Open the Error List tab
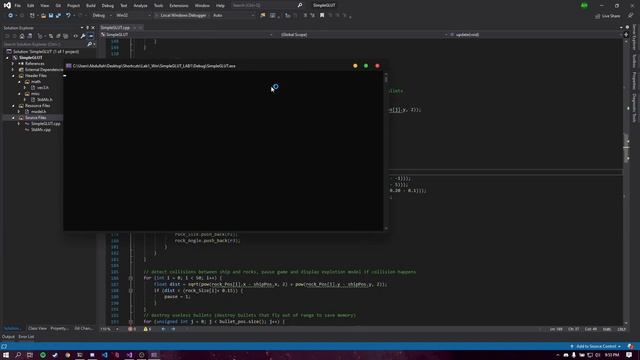640x360 pixels. coord(26,337)
